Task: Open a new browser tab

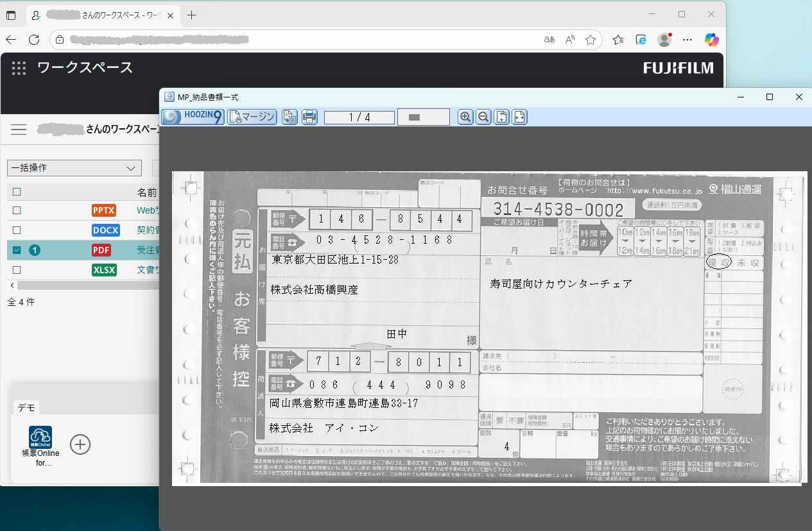Action: click(191, 15)
